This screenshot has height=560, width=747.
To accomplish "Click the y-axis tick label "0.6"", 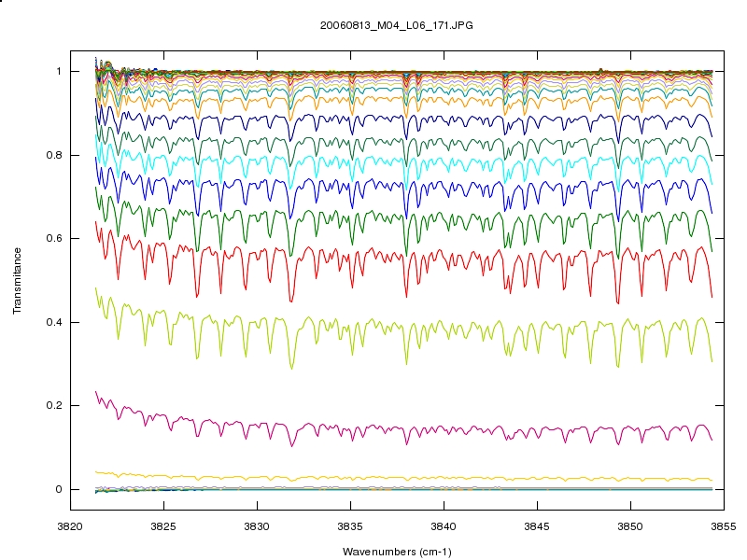I will coord(54,239).
